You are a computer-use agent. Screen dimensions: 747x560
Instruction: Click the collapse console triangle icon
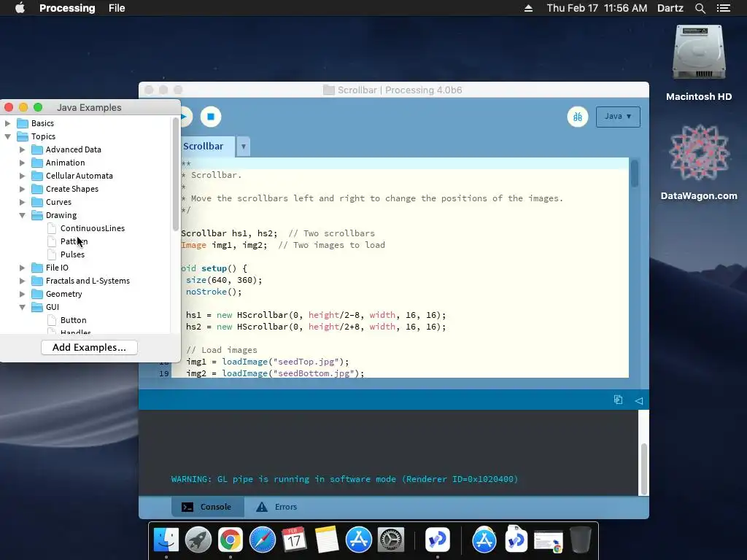point(639,400)
